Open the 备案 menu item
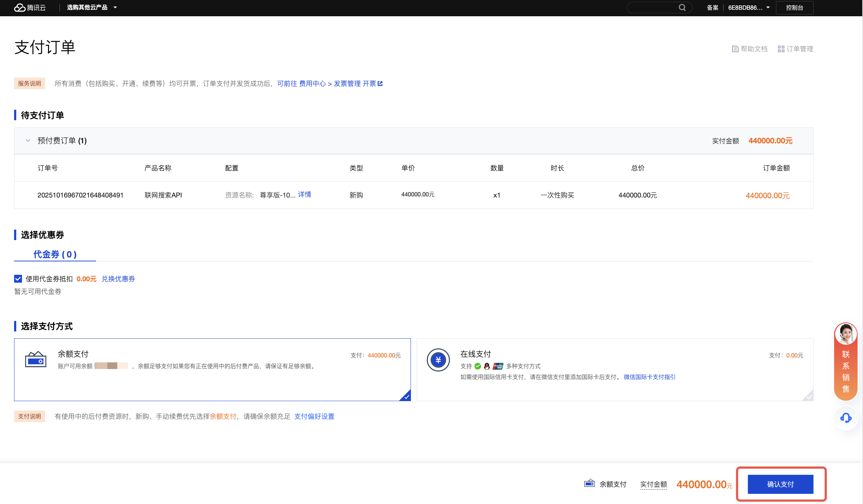Image resolution: width=863 pixels, height=504 pixels. tap(712, 8)
